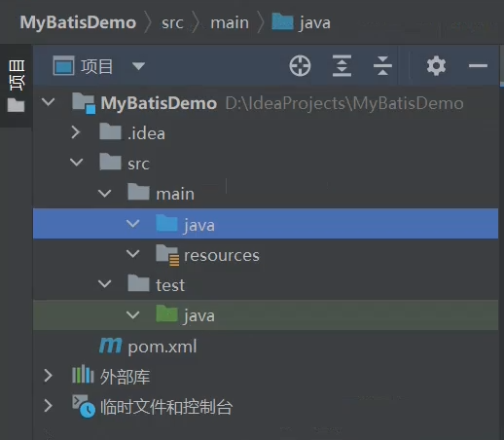Image resolution: width=504 pixels, height=440 pixels.
Task: Click MyBatisDemo in the breadcrumb bar
Action: pyautogui.click(x=78, y=22)
